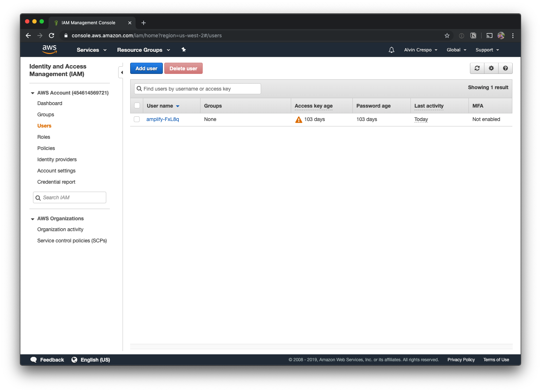Open the Services dropdown menu
This screenshot has height=392, width=541.
click(91, 50)
